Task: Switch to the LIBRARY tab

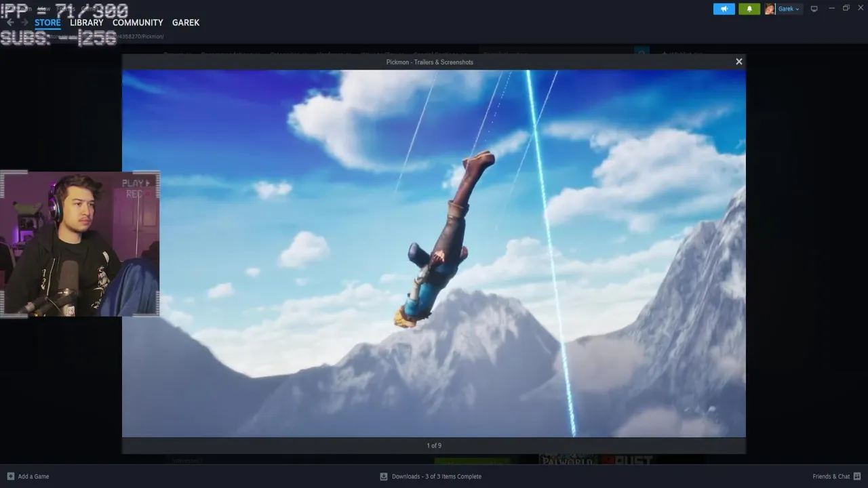Action: click(87, 22)
